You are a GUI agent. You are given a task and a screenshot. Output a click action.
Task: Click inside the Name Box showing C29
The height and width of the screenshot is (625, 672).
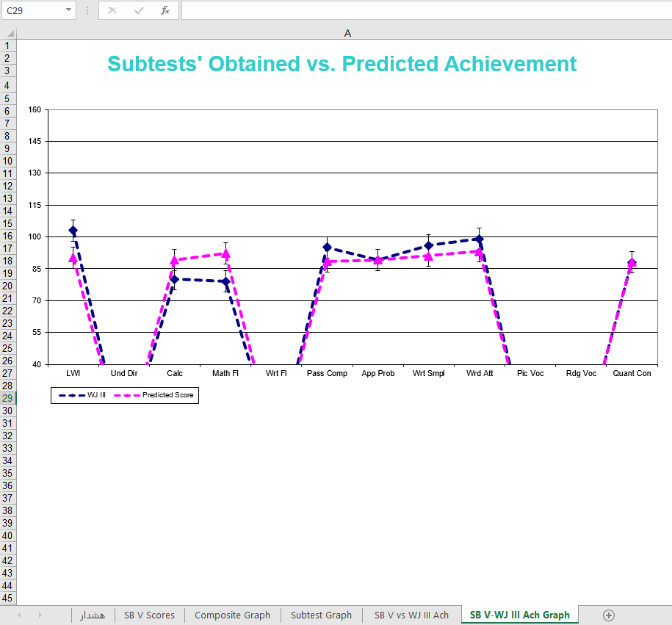(x=33, y=10)
